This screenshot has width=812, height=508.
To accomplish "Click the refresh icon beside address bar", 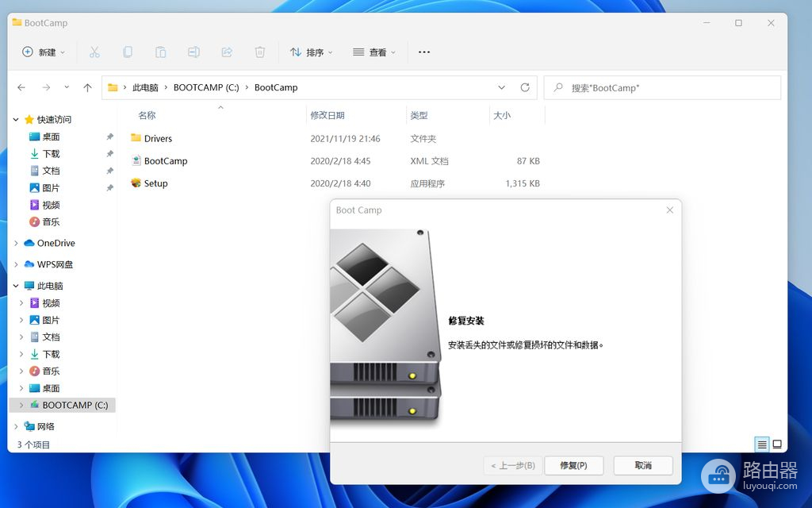I will pos(524,87).
